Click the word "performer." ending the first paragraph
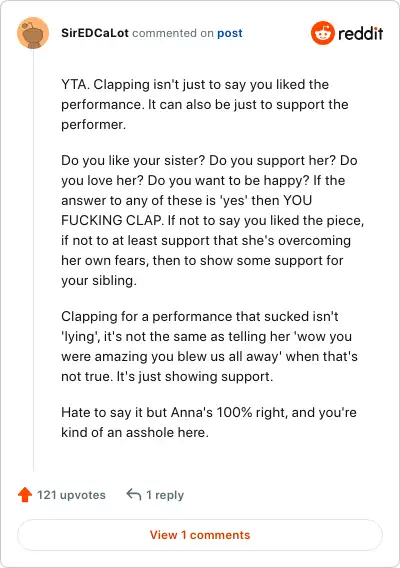This screenshot has height=568, width=400. (x=93, y=125)
